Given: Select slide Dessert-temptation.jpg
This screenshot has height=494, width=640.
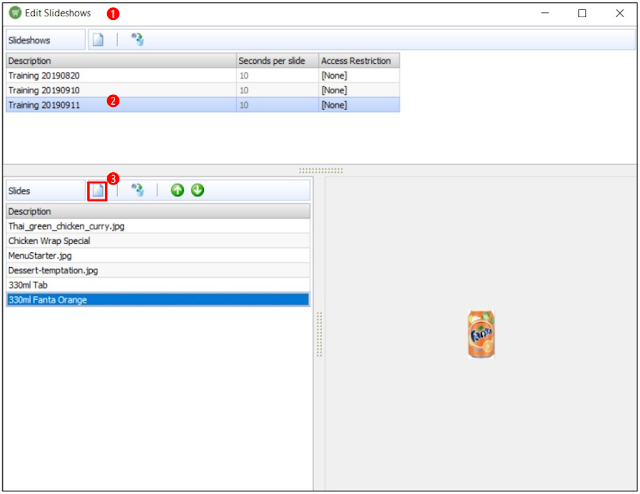Looking at the screenshot, I should pyautogui.click(x=158, y=270).
